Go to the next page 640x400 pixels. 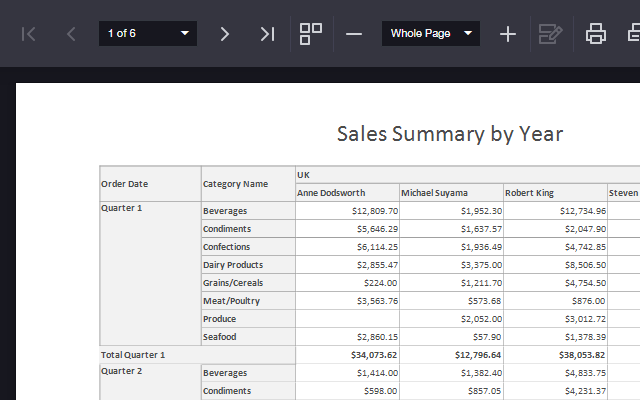pyautogui.click(x=225, y=34)
